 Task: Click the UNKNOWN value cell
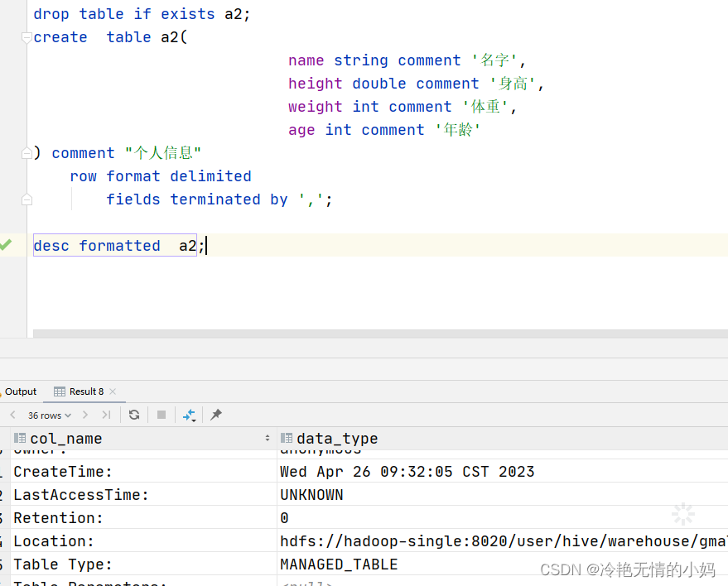pyautogui.click(x=503, y=495)
